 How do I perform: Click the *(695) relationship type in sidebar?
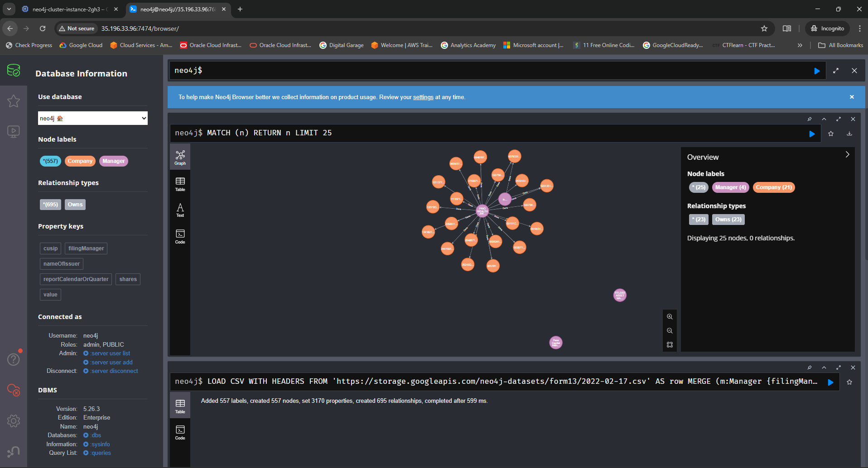(x=50, y=205)
